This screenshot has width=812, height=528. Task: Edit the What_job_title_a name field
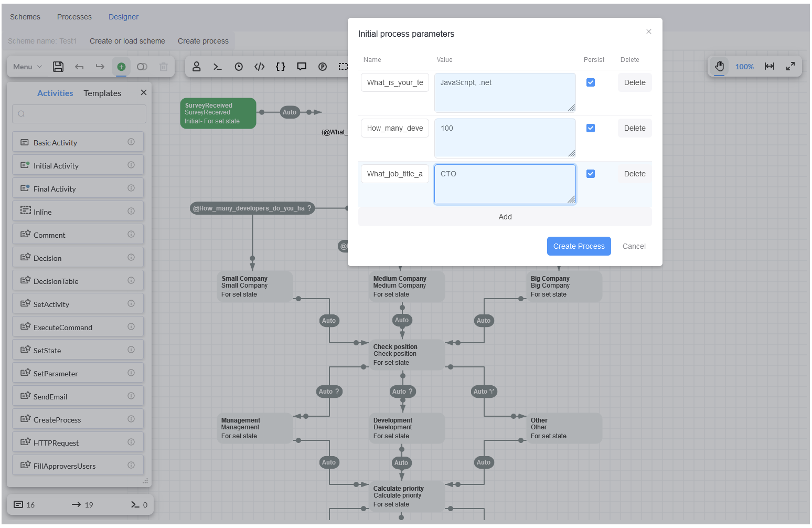pos(395,174)
